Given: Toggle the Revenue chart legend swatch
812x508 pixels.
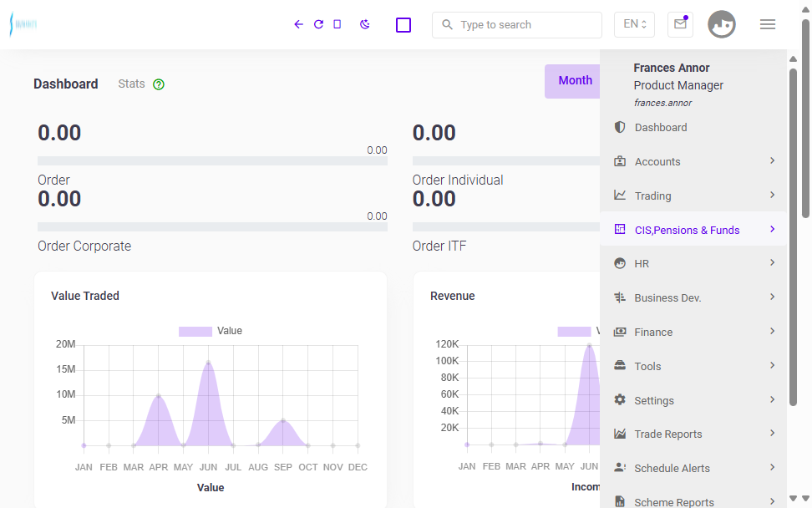Looking at the screenshot, I should (574, 332).
